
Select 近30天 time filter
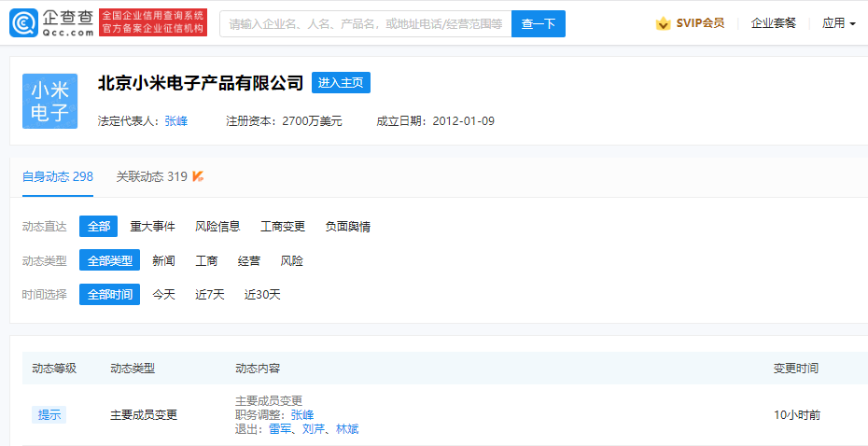[x=262, y=295]
